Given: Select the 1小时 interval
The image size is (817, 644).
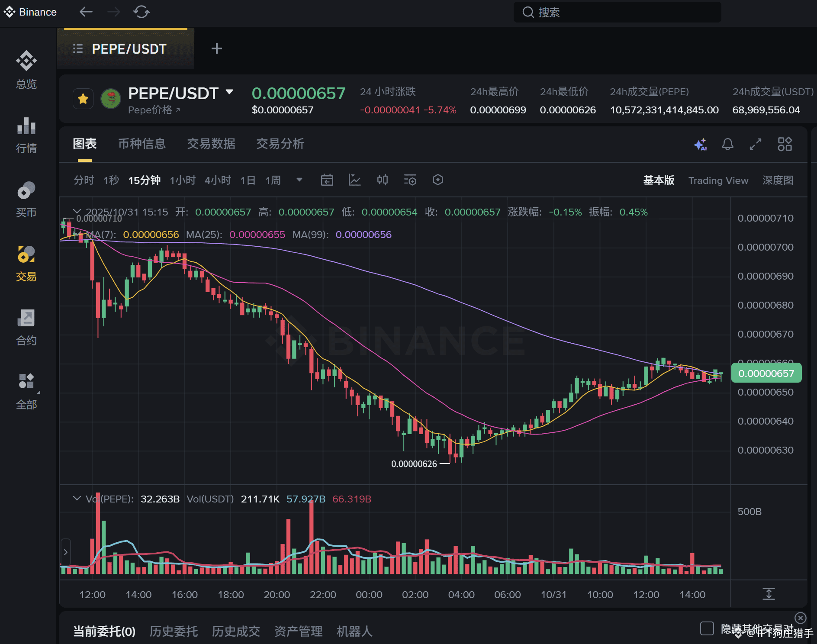Looking at the screenshot, I should pyautogui.click(x=183, y=180).
